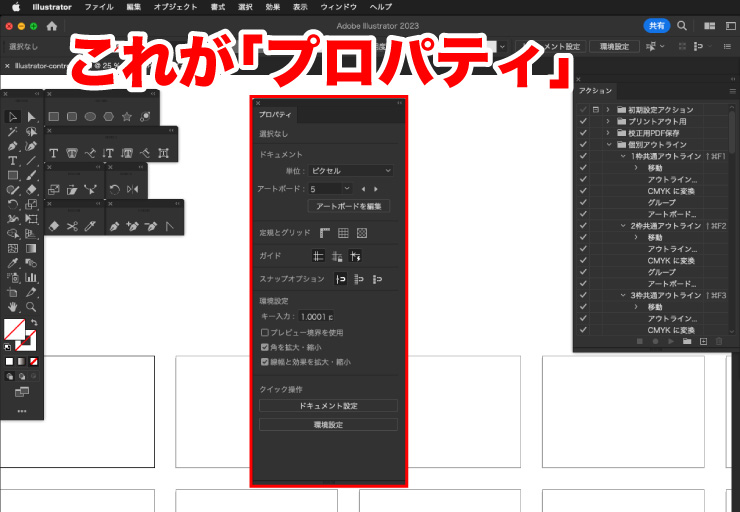Select the Eyedropper tool in main toolbar
This screenshot has height=512, width=740.
click(x=13, y=263)
